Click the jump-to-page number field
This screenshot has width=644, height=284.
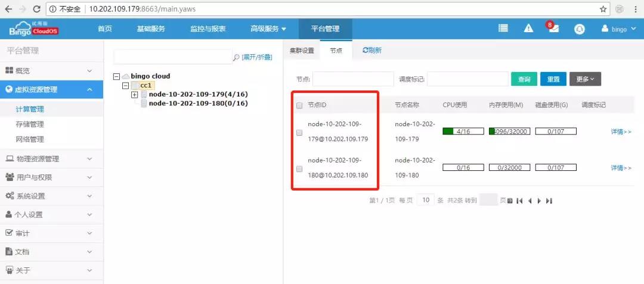488,200
